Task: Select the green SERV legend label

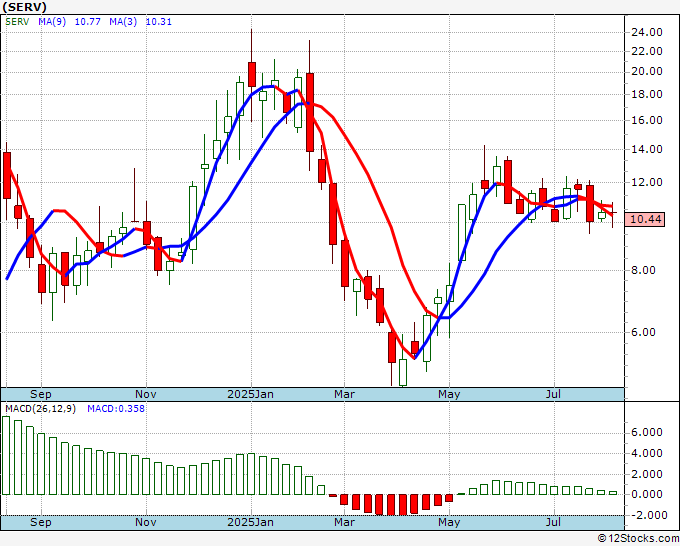Action: pos(17,22)
